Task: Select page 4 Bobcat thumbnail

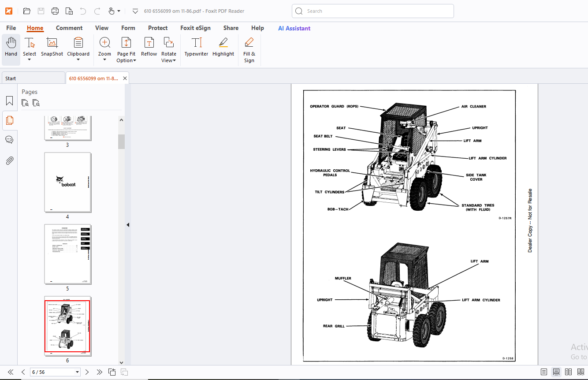Action: coord(68,183)
